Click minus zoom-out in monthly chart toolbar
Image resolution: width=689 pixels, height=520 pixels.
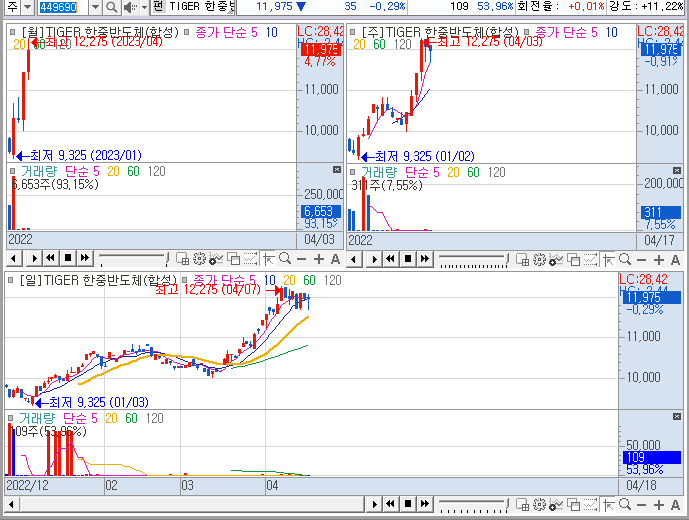pyautogui.click(x=301, y=259)
